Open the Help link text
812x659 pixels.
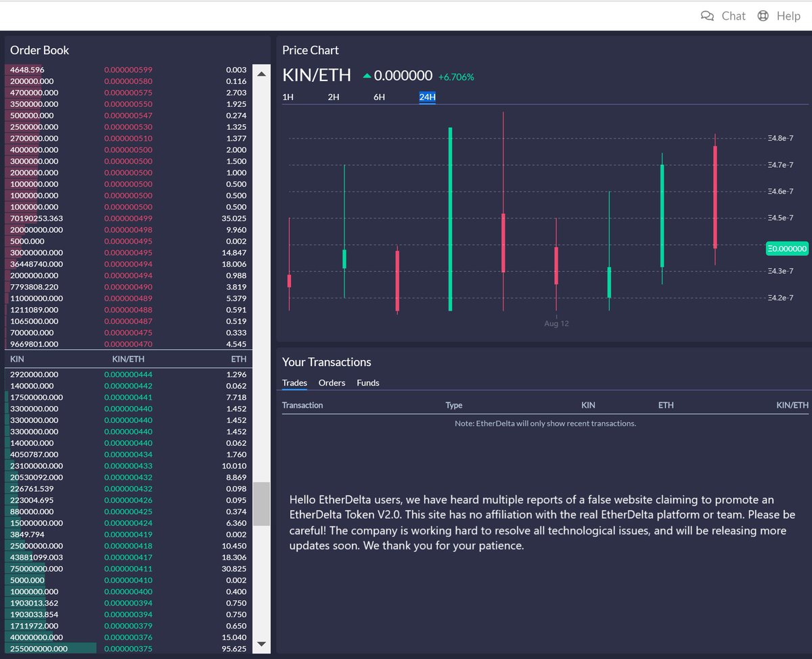pos(788,16)
